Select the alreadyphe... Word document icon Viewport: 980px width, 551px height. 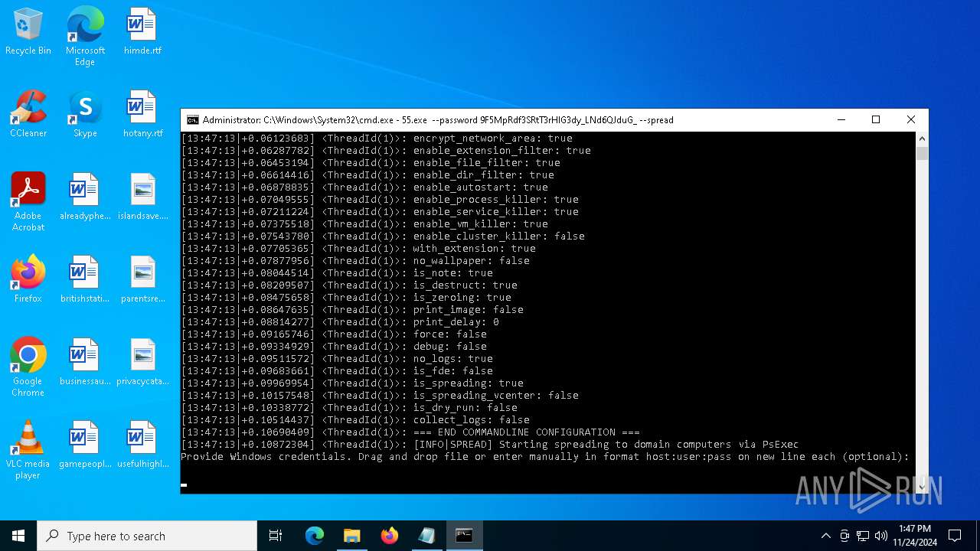(x=85, y=197)
